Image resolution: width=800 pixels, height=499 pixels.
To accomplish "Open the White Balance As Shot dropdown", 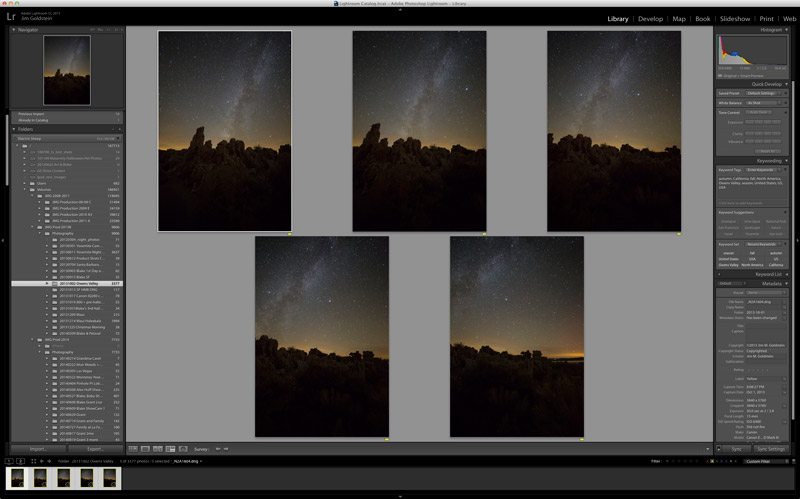I will pyautogui.click(x=764, y=103).
